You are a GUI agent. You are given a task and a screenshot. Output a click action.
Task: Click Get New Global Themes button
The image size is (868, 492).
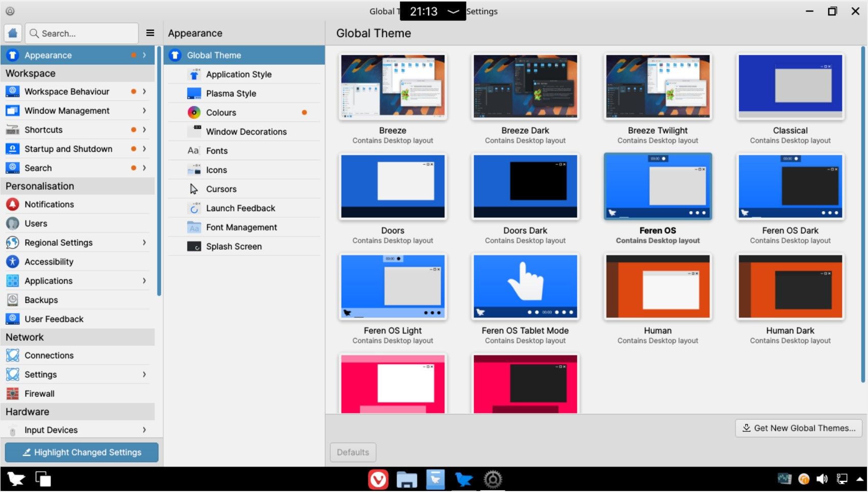coord(798,428)
